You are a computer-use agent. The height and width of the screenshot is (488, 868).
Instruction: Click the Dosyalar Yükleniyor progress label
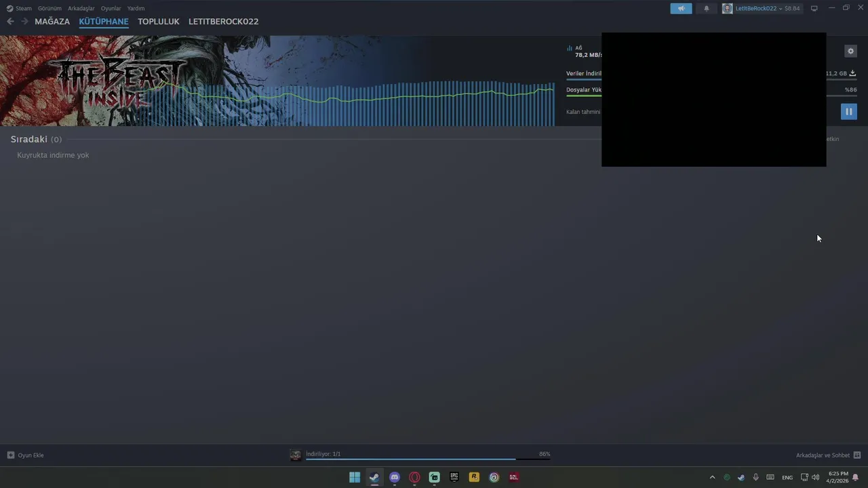[584, 89]
